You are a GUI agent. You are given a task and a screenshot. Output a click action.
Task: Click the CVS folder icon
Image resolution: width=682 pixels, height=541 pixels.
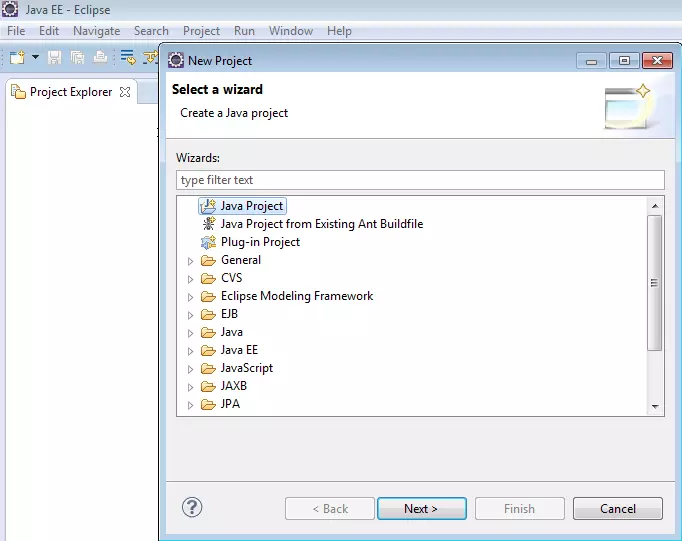(208, 278)
